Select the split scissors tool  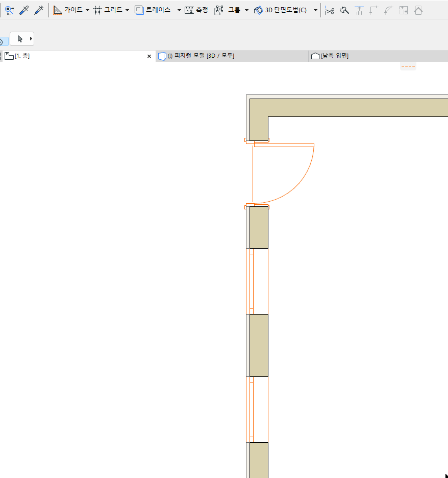pos(330,10)
